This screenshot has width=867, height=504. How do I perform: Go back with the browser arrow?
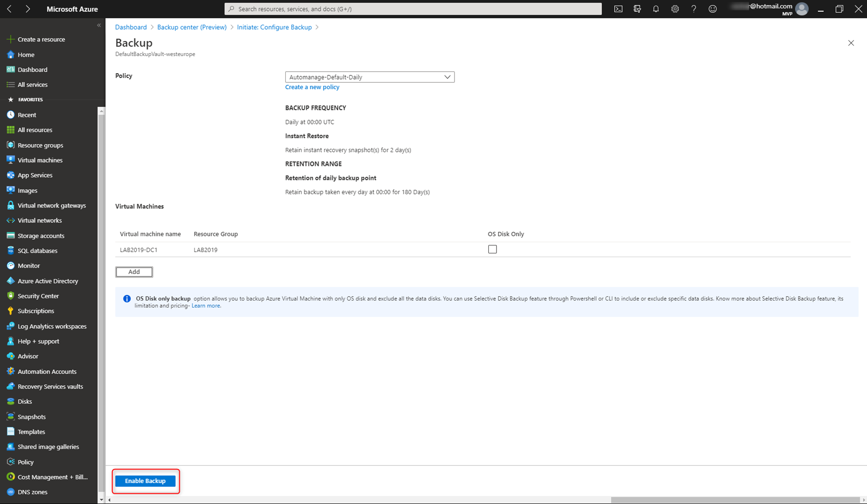pos(9,9)
